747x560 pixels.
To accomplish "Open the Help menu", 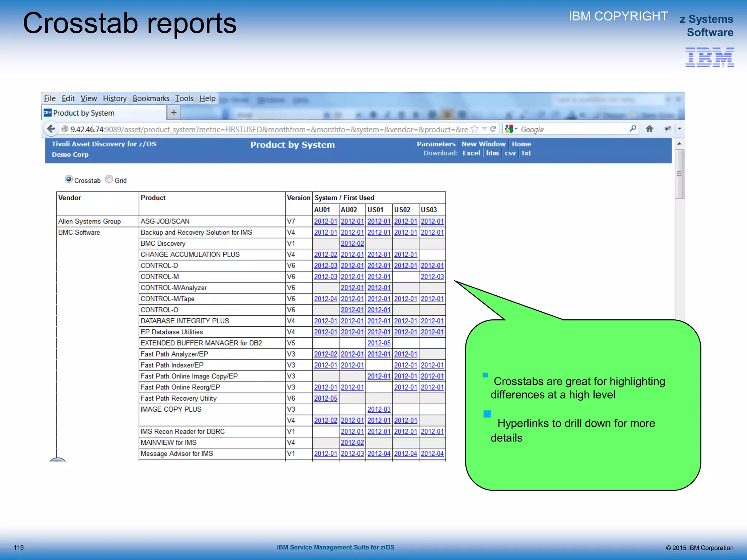I will pos(207,98).
